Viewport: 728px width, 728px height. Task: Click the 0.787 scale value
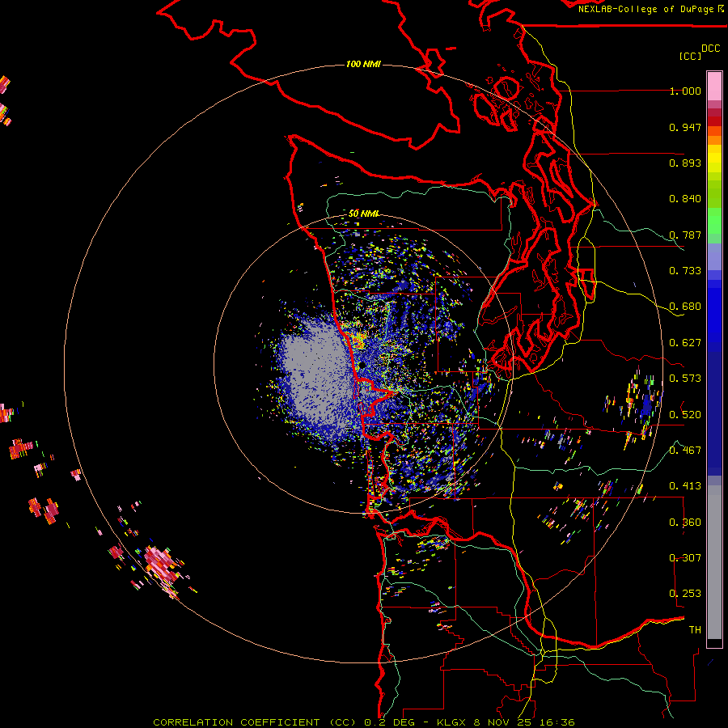(x=685, y=235)
